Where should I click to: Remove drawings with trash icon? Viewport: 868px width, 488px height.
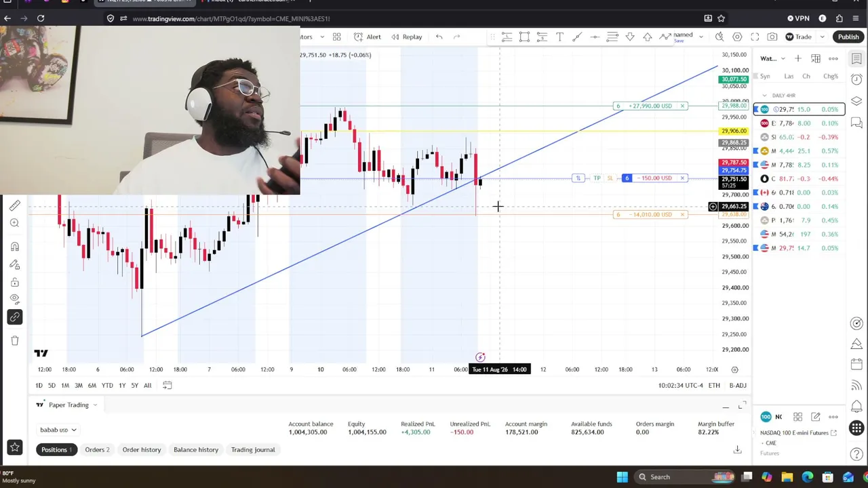(14, 340)
